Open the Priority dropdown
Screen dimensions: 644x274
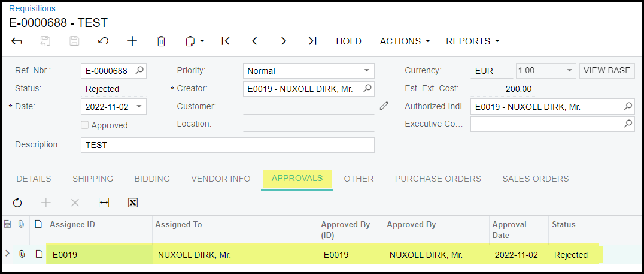click(366, 71)
